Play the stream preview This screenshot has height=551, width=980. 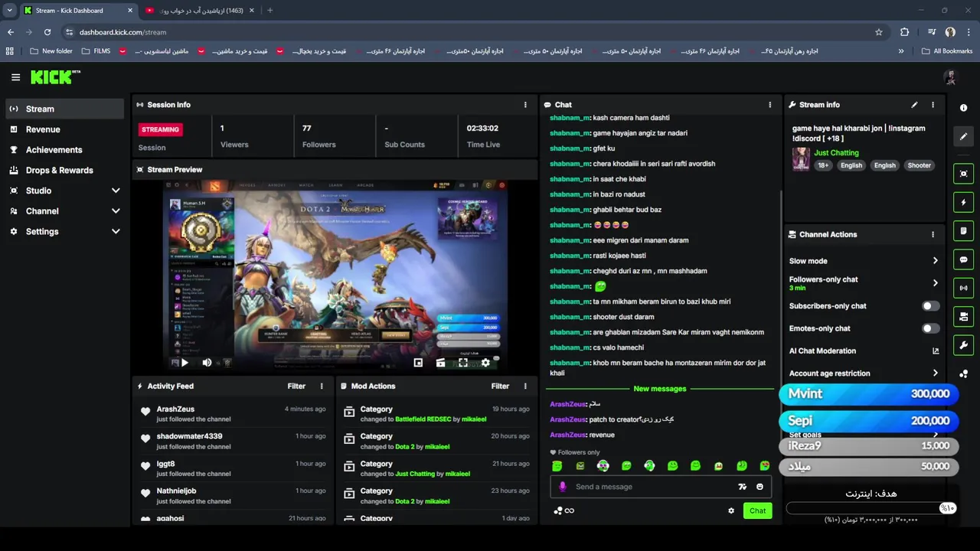(x=185, y=363)
